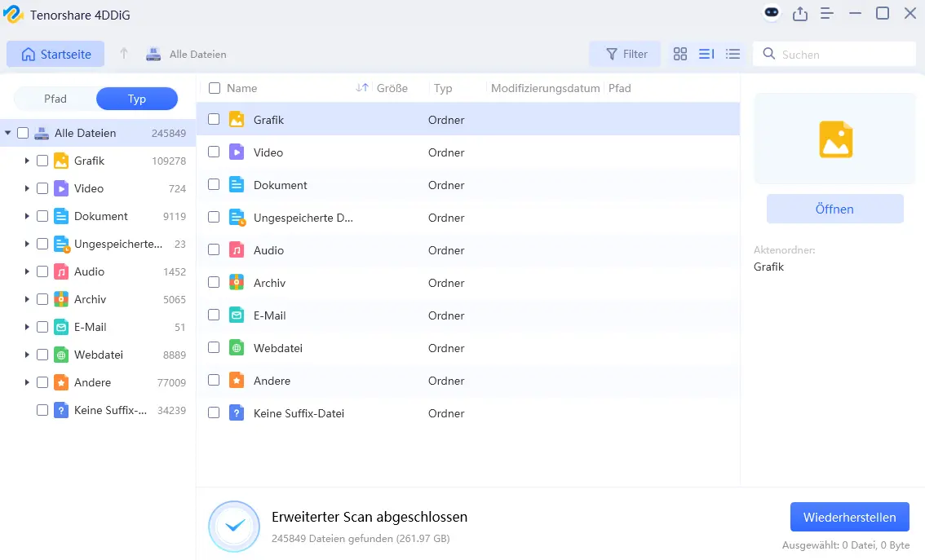Click the Audio folder icon in file list

pyautogui.click(x=237, y=250)
